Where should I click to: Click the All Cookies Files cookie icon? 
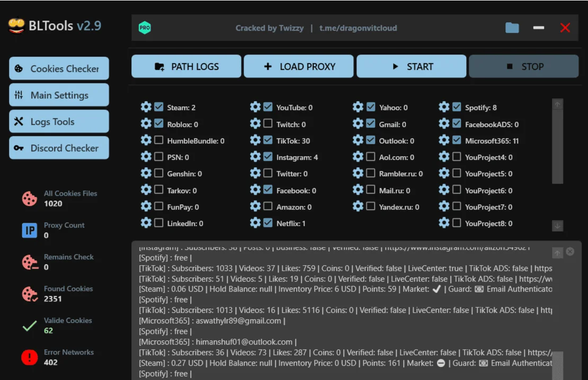(30, 198)
